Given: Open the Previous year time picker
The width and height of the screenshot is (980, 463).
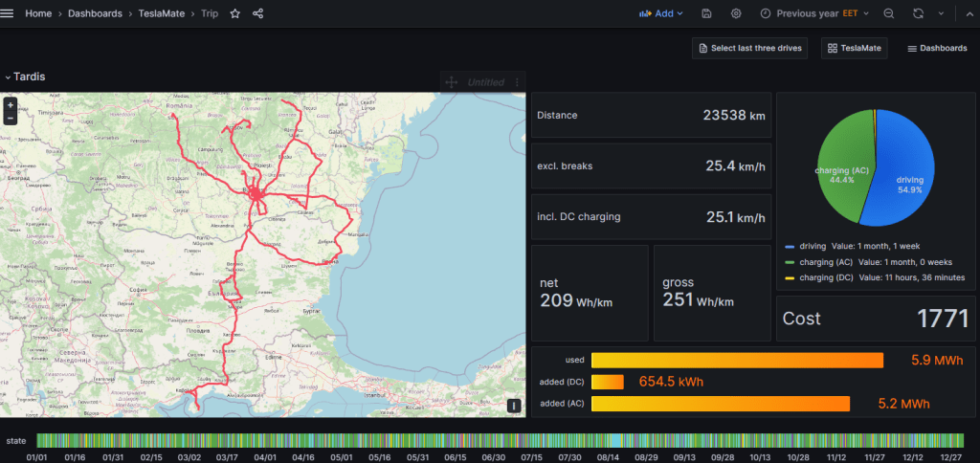Looking at the screenshot, I should click(x=815, y=13).
